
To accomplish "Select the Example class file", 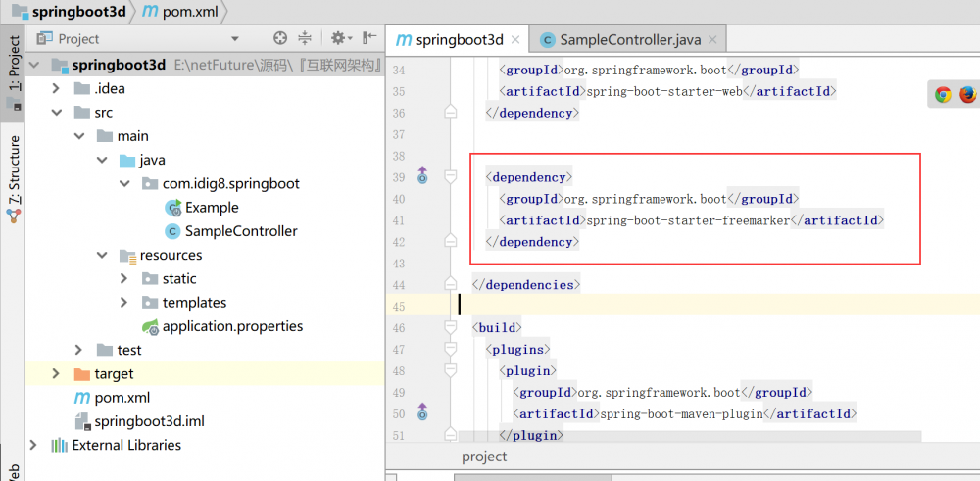I will (211, 208).
